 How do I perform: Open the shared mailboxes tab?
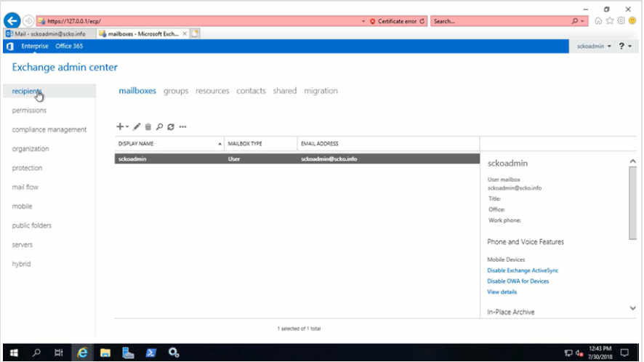click(x=285, y=91)
